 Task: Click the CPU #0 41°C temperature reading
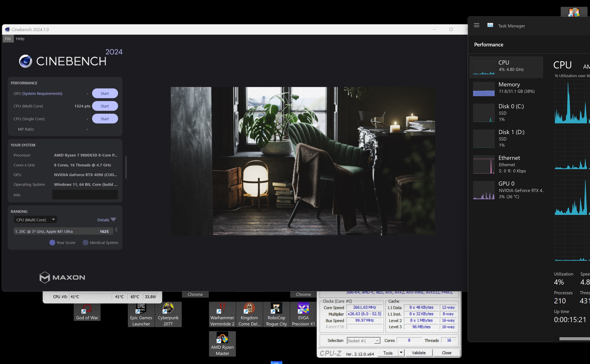pyautogui.click(x=90, y=297)
